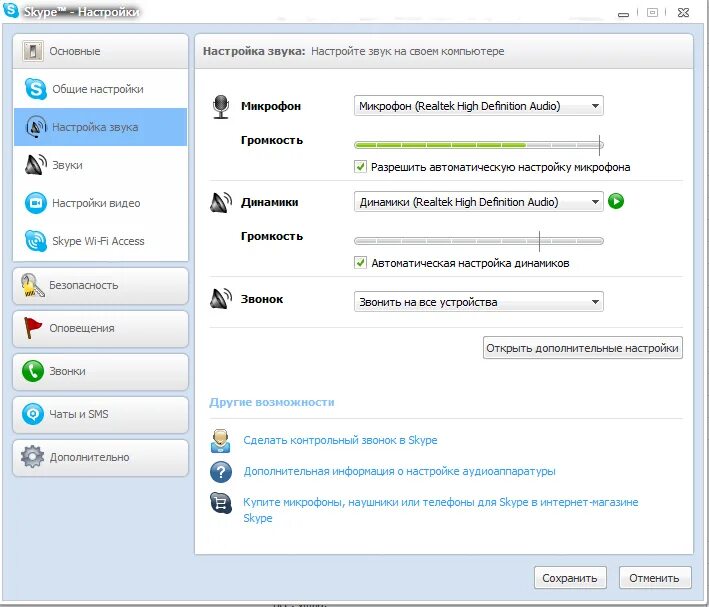Screen dimensions: 709x607
Task: Click the speaker icon next to Динамики
Action: click(221, 202)
